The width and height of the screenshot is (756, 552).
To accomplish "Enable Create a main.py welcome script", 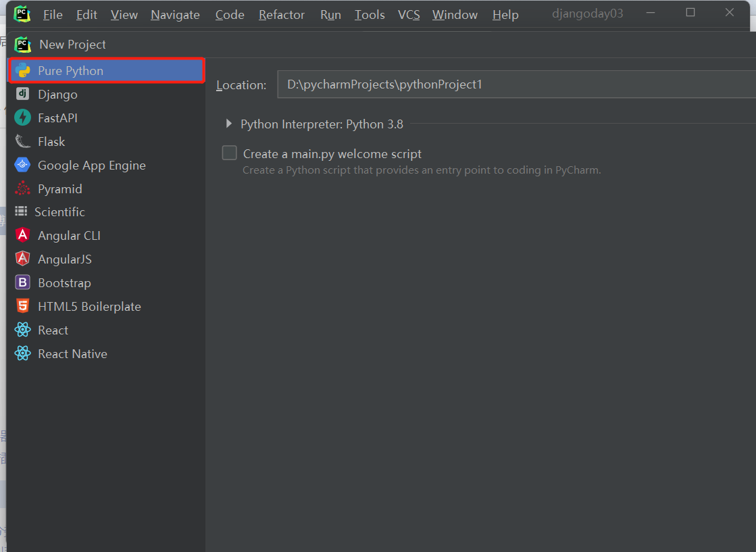I will coord(230,153).
